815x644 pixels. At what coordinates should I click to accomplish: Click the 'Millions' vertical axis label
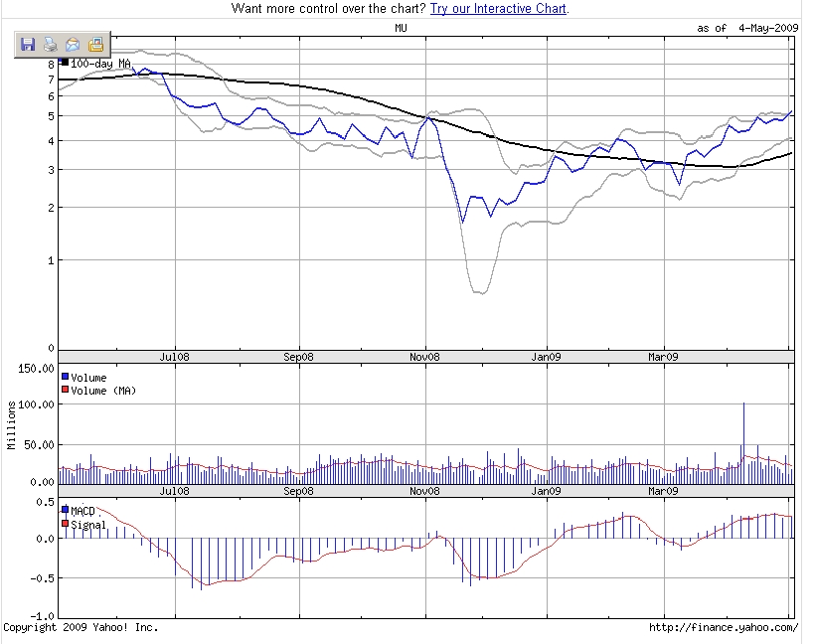point(12,425)
